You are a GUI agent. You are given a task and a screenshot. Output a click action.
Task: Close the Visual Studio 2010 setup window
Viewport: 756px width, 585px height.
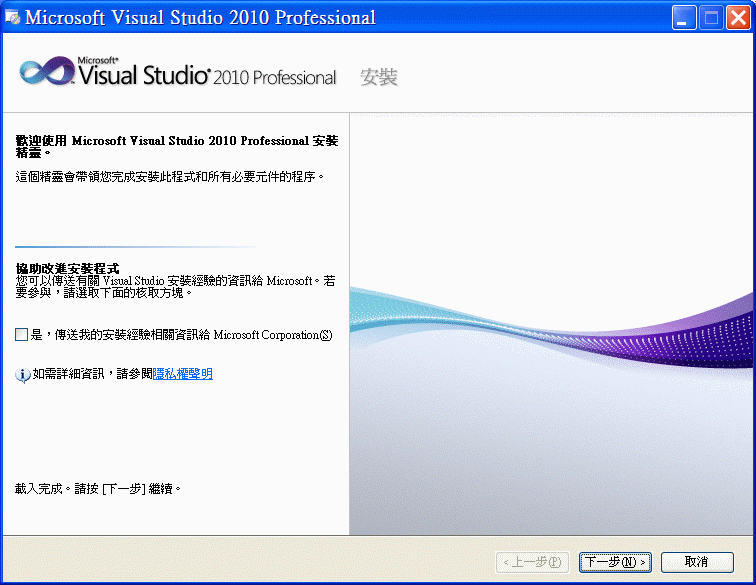(738, 18)
